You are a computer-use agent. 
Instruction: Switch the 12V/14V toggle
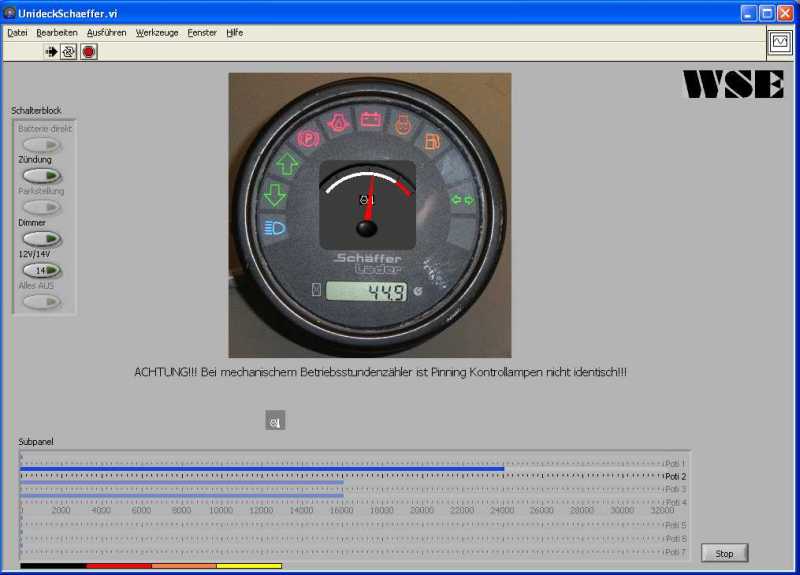(x=42, y=270)
